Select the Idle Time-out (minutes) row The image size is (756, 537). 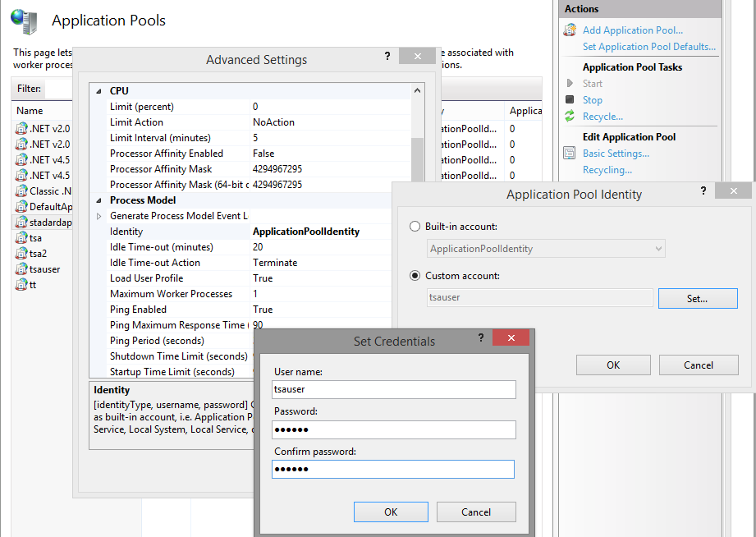click(249, 247)
